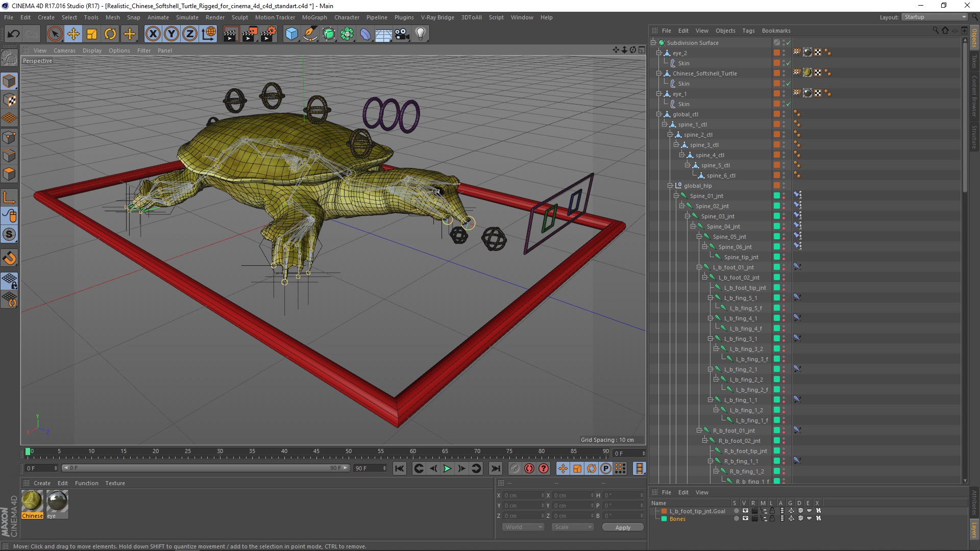This screenshot has height=551, width=980.
Task: Open the Array modeling objects icon
Action: click(347, 34)
